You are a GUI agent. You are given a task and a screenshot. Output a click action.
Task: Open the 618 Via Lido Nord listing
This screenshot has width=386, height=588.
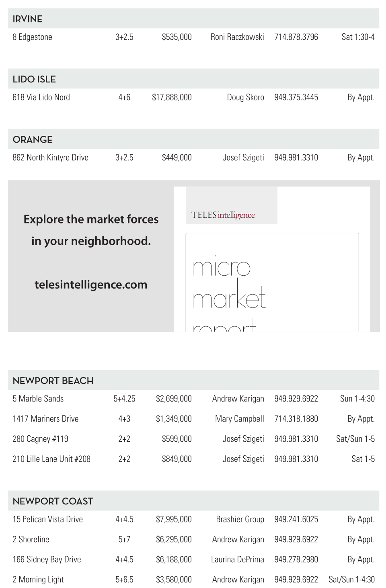point(41,97)
